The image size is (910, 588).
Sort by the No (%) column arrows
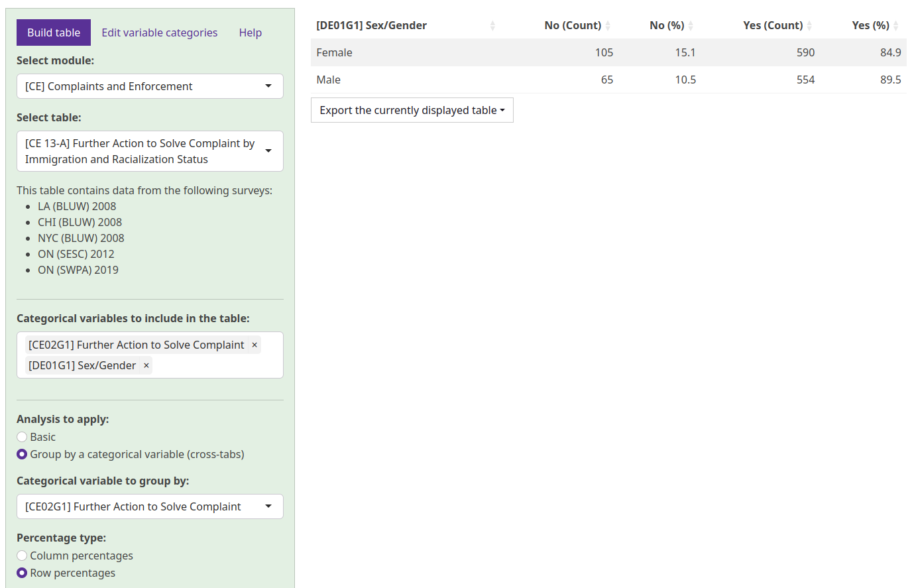pos(691,25)
